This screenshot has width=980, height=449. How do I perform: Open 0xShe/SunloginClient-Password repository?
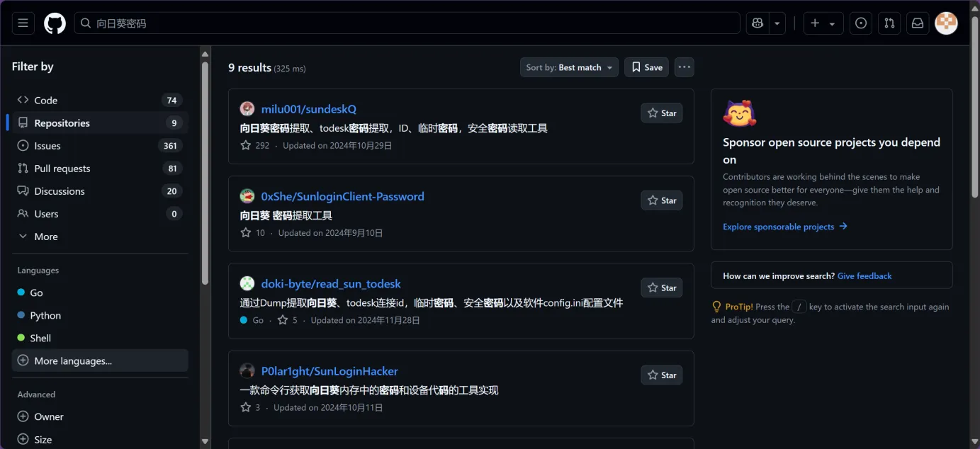343,196
